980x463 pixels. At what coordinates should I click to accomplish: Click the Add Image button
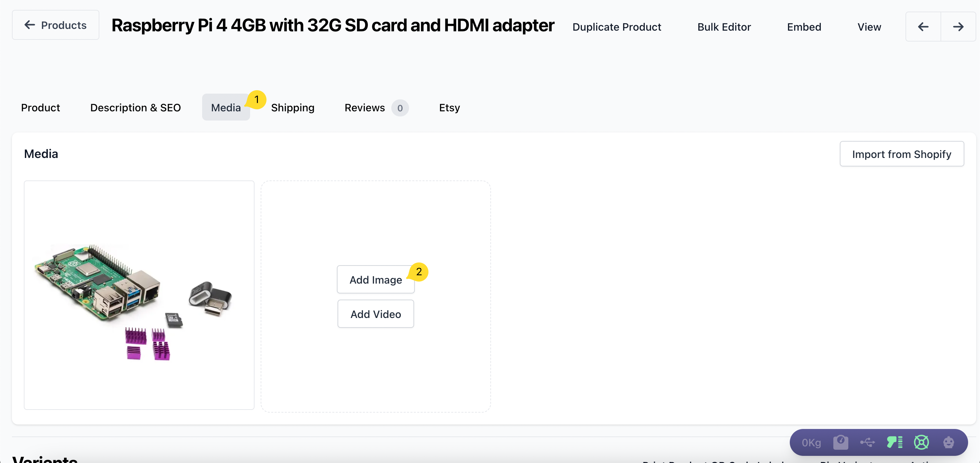pyautogui.click(x=375, y=280)
